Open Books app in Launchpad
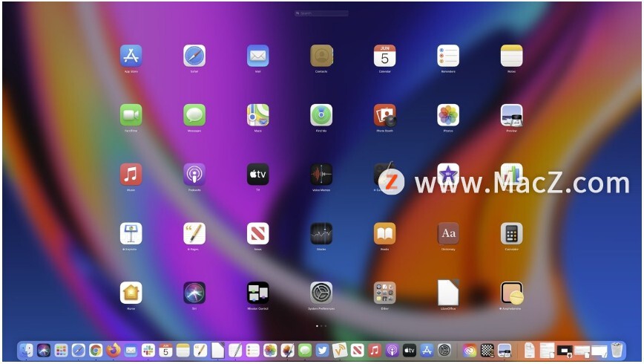The width and height of the screenshot is (644, 364). coord(385,233)
